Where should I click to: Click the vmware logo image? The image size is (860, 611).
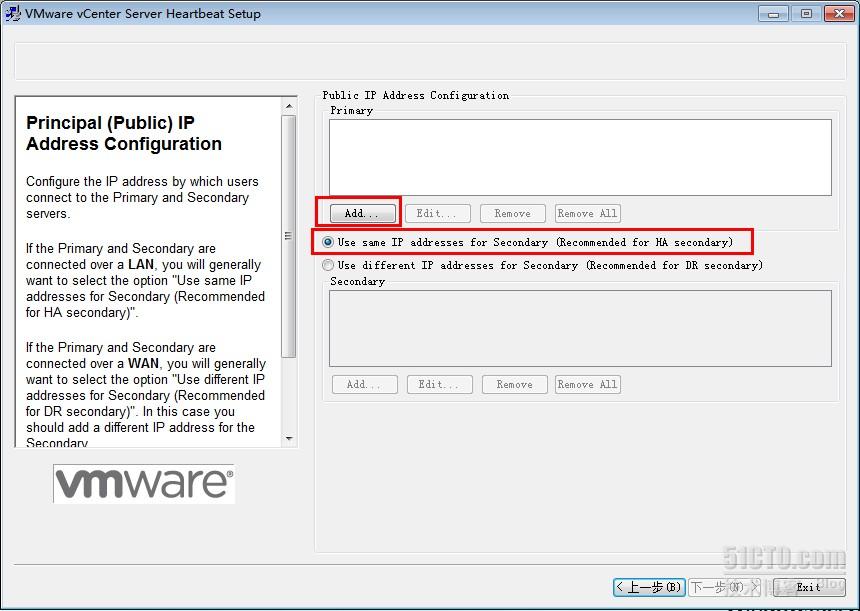click(144, 484)
